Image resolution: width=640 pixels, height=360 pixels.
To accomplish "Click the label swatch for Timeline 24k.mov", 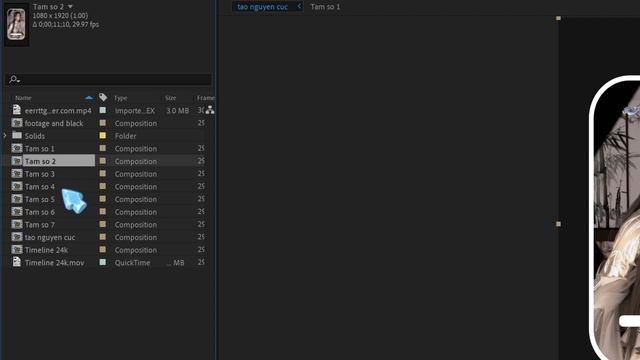I will click(x=103, y=262).
